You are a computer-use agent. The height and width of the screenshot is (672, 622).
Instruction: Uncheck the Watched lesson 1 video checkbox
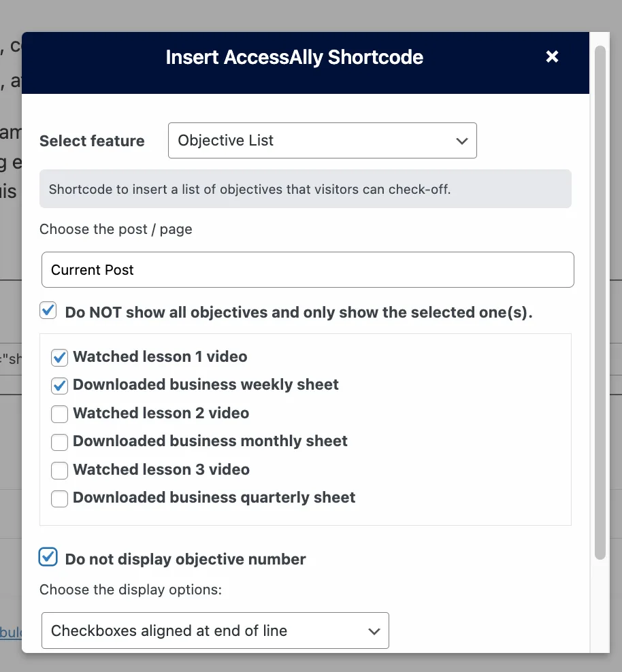pyautogui.click(x=60, y=357)
